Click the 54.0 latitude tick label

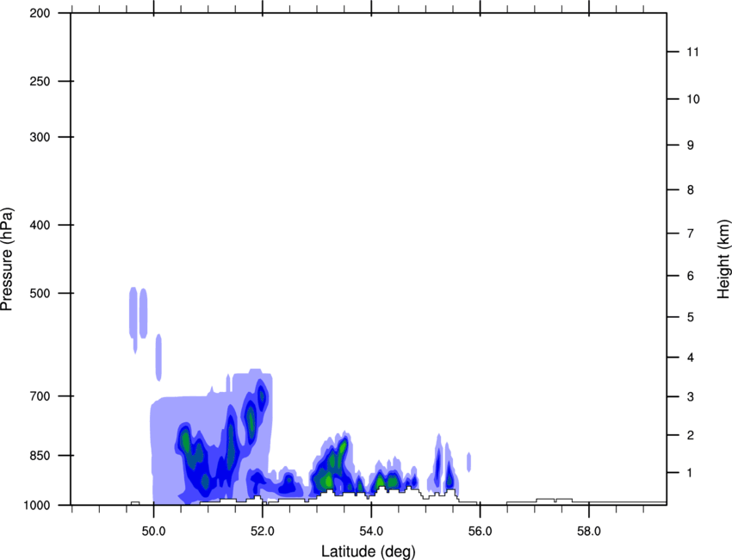click(x=372, y=532)
